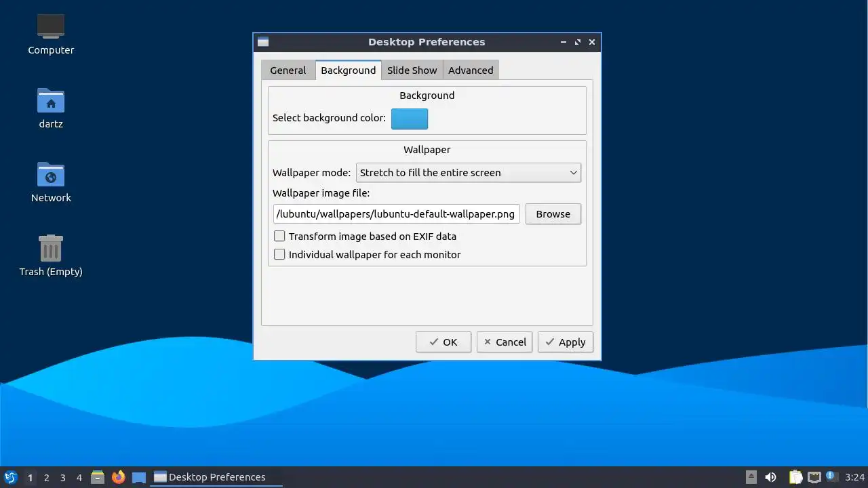The width and height of the screenshot is (868, 488).
Task: Enable Individual wallpaper for each monitor
Action: click(279, 254)
